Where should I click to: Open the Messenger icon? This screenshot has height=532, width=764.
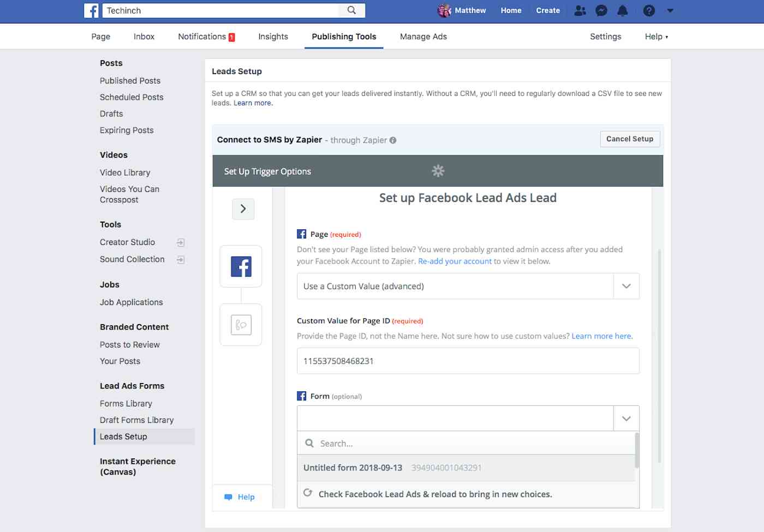point(601,10)
